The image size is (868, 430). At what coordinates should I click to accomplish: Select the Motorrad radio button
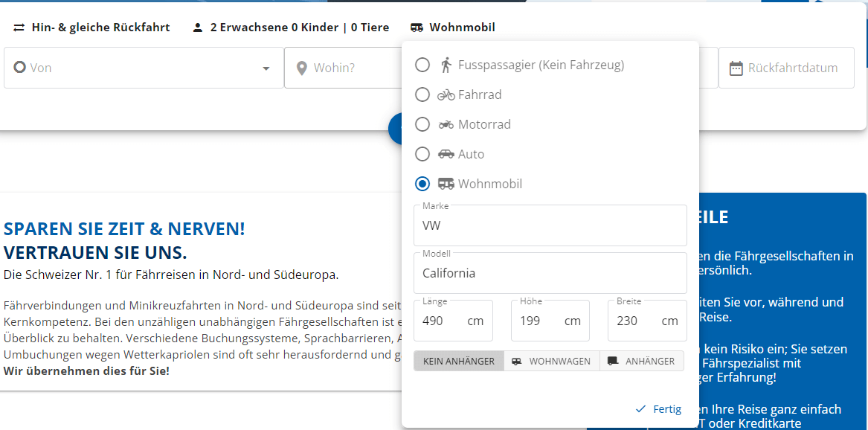422,124
